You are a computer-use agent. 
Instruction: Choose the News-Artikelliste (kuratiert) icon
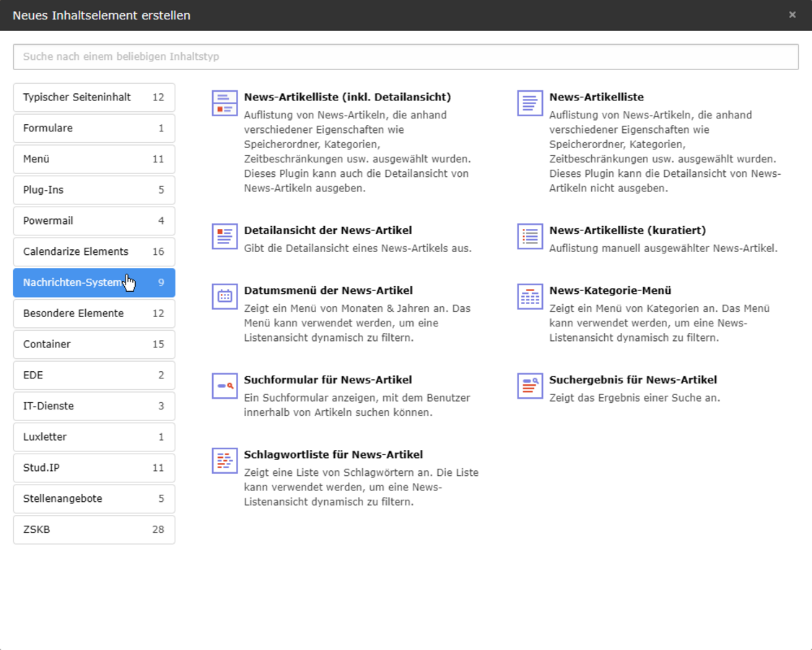coord(530,236)
